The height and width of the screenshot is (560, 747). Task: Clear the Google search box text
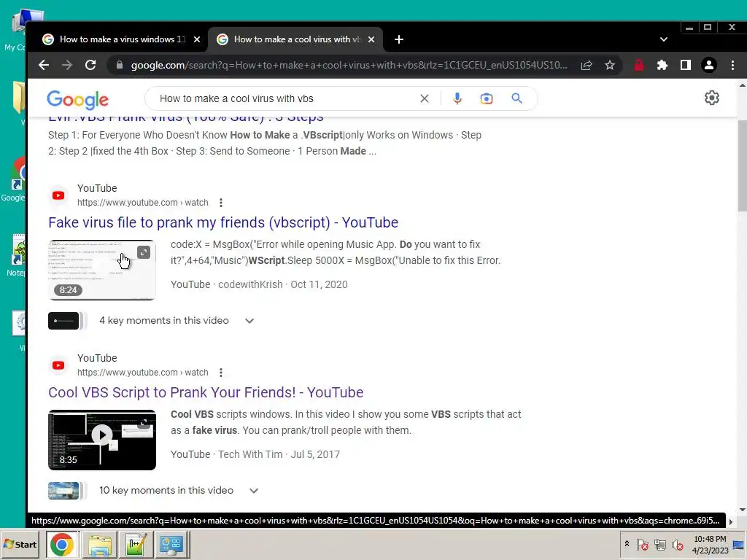coord(424,98)
